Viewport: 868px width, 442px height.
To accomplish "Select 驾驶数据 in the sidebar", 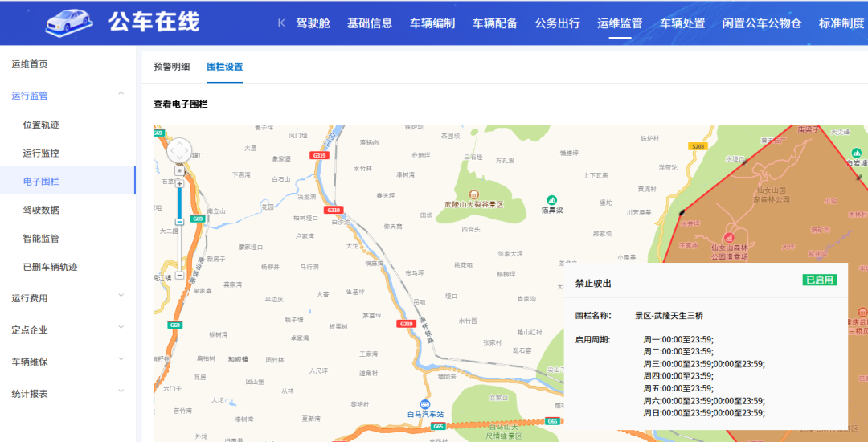I will point(41,210).
